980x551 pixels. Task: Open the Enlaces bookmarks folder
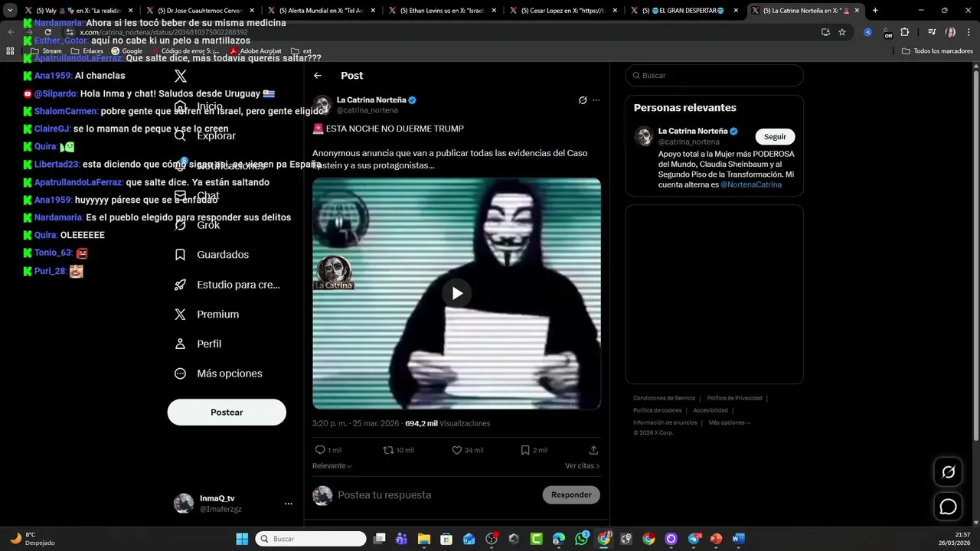87,51
